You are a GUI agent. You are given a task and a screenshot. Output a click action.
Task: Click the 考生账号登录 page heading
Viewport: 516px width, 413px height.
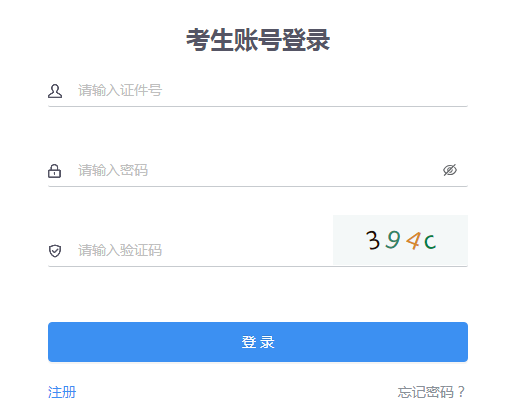click(258, 40)
